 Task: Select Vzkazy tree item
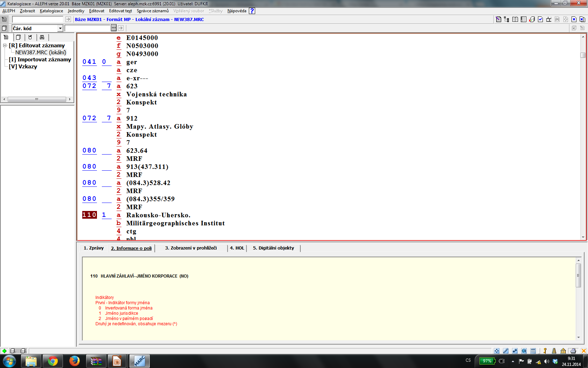click(x=23, y=67)
